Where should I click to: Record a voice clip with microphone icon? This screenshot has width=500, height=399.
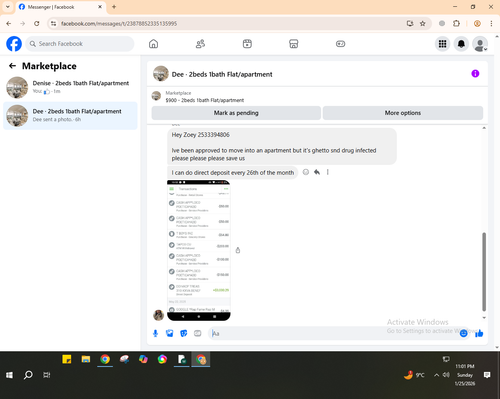click(x=155, y=333)
